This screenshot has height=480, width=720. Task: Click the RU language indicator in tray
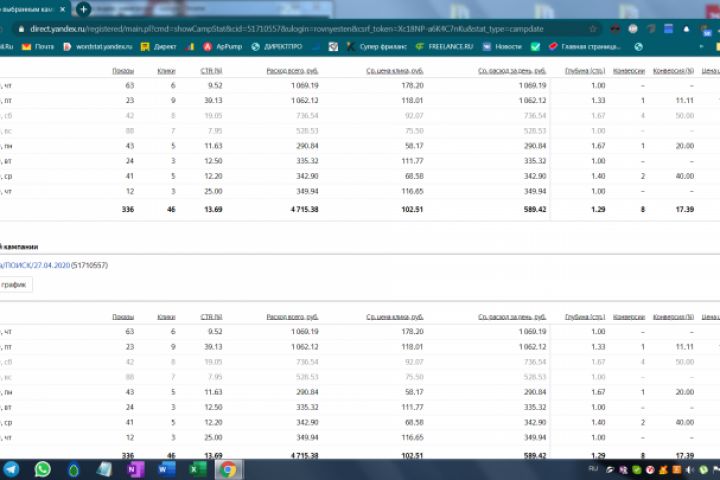(x=593, y=469)
